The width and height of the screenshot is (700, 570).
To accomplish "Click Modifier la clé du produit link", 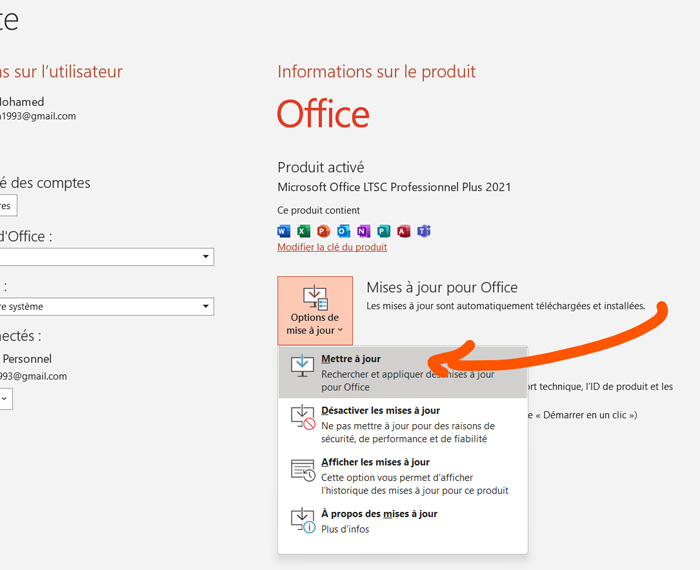I will [332, 247].
